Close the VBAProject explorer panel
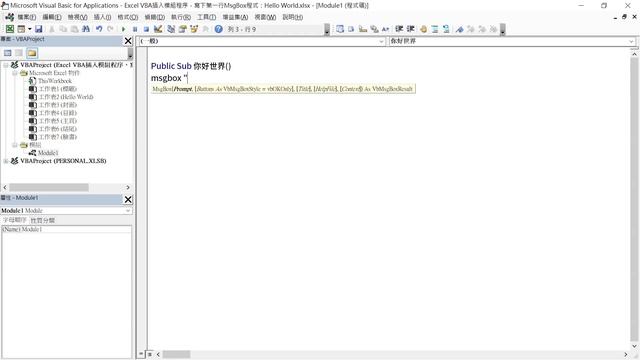This screenshot has width=640, height=360. tap(128, 41)
